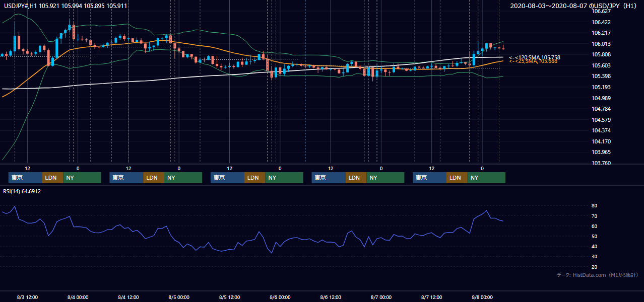644x302 pixels.
Task: Click the RSI axis level 30
Action: click(595, 257)
